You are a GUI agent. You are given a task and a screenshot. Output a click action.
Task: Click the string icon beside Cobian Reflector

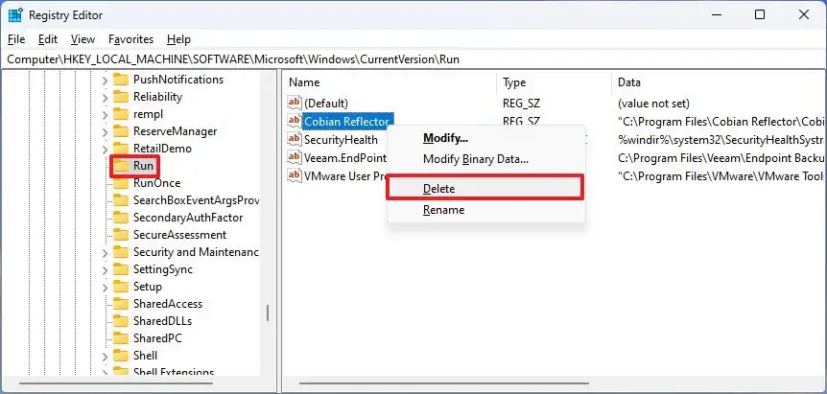pos(294,121)
